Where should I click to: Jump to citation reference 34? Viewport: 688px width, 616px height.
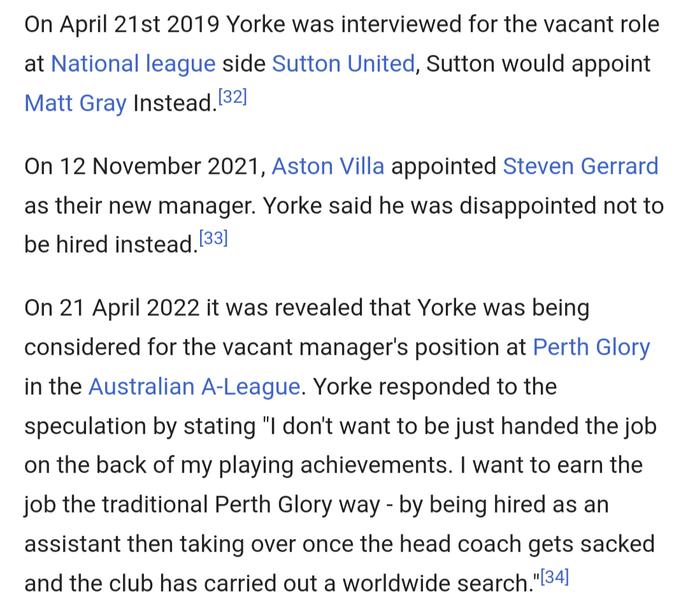pyautogui.click(x=555, y=577)
